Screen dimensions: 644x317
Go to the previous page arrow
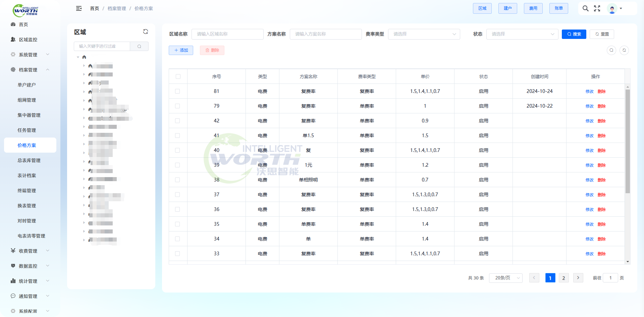(534, 278)
